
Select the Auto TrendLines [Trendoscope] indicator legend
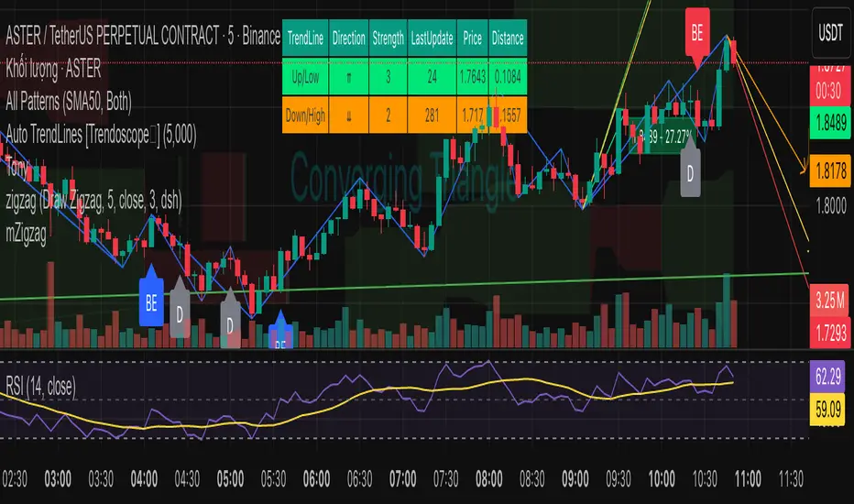coord(102,135)
